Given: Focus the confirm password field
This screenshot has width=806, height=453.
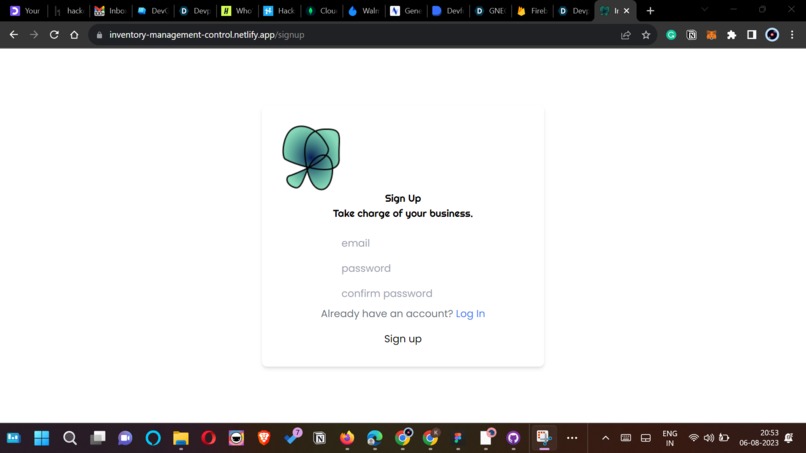Looking at the screenshot, I should click(402, 294).
